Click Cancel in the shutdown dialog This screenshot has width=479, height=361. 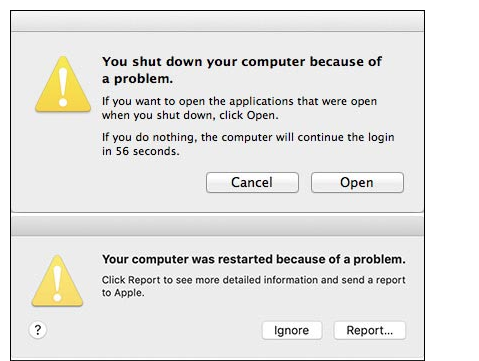point(252,182)
